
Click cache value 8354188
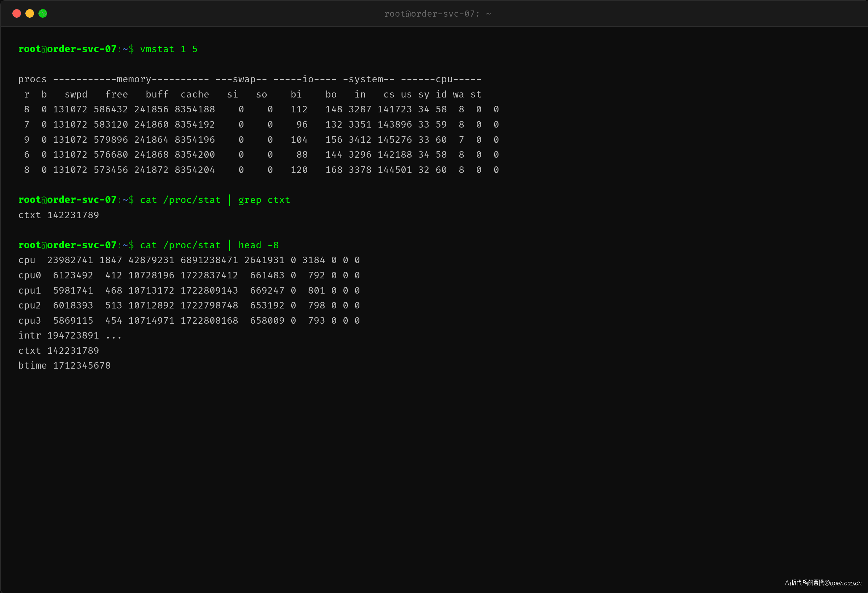pyautogui.click(x=195, y=109)
